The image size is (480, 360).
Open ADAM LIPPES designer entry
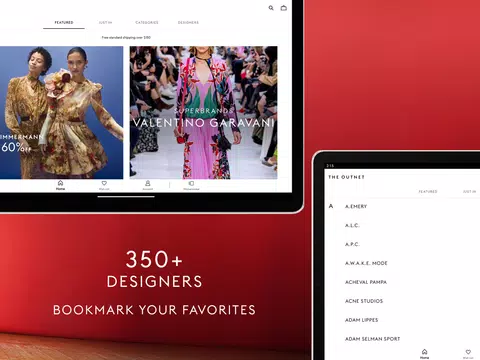click(x=362, y=320)
